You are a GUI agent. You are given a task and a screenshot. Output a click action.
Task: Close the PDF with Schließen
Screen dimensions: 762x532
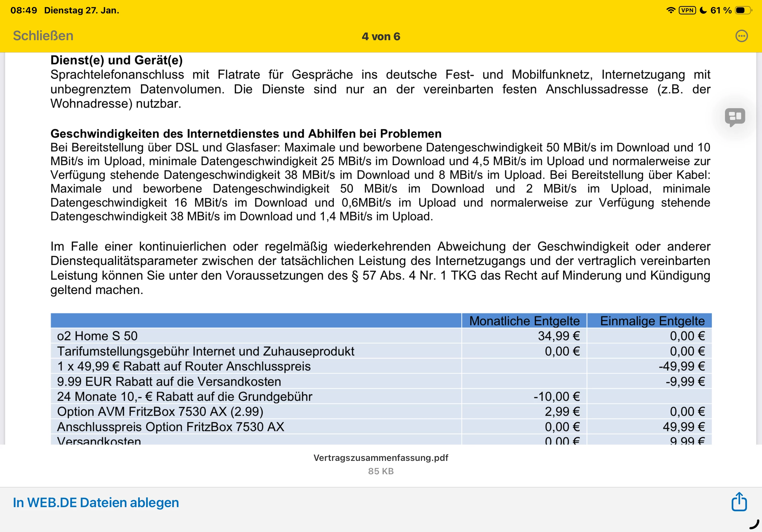pos(43,36)
